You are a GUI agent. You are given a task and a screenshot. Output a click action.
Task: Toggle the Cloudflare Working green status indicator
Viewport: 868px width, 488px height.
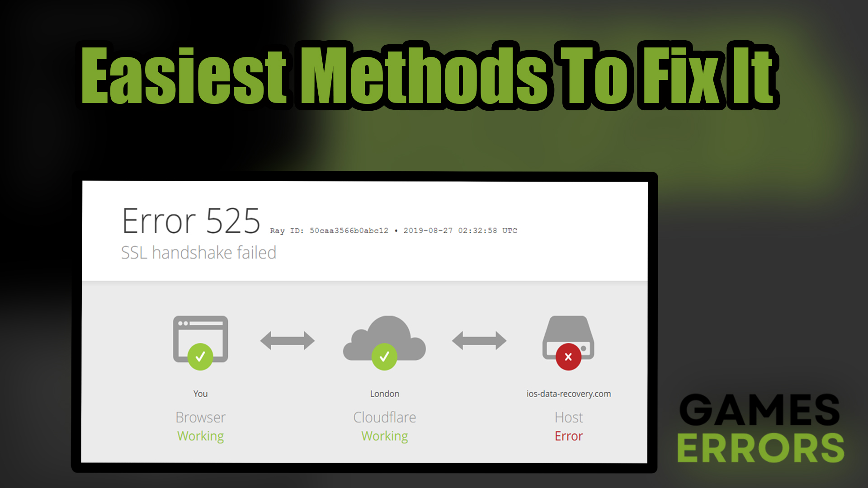pyautogui.click(x=385, y=357)
